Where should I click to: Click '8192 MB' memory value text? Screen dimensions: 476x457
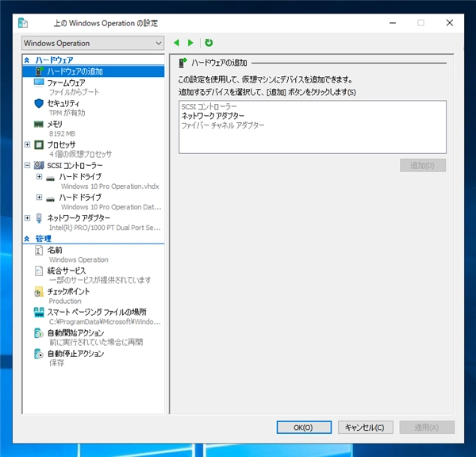click(62, 133)
